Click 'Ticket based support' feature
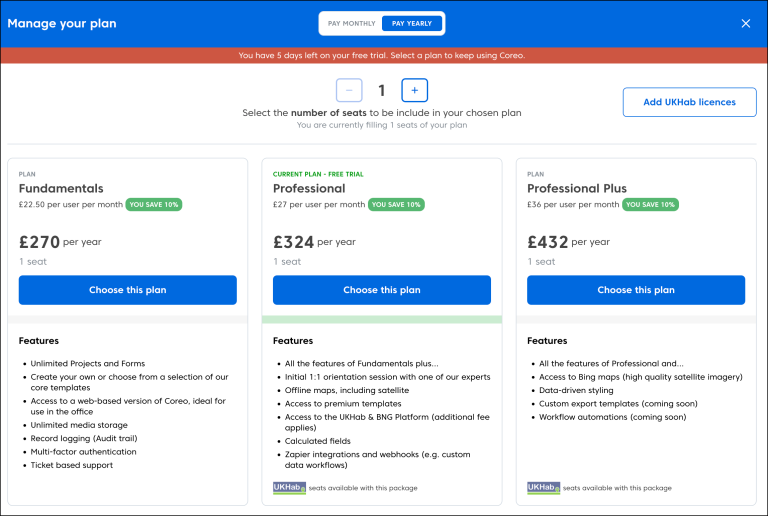768x516 pixels. (x=72, y=465)
